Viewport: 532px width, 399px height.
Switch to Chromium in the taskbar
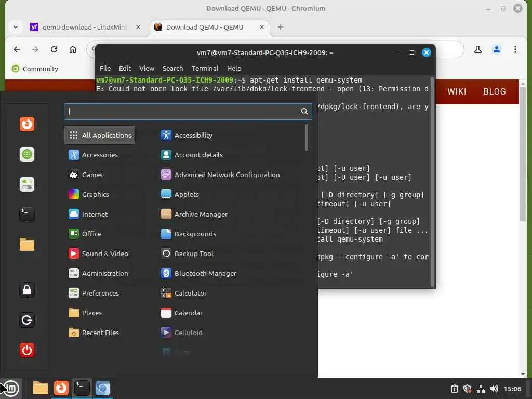102,388
